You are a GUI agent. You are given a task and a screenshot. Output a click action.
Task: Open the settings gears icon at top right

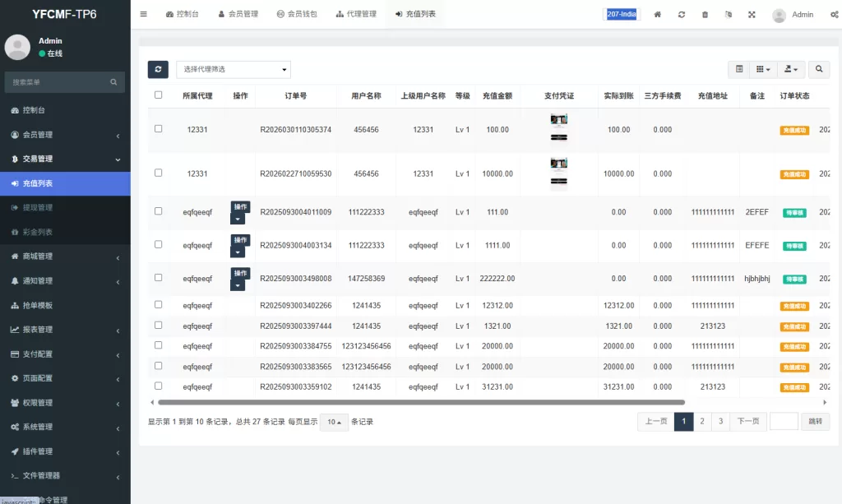pos(834,15)
